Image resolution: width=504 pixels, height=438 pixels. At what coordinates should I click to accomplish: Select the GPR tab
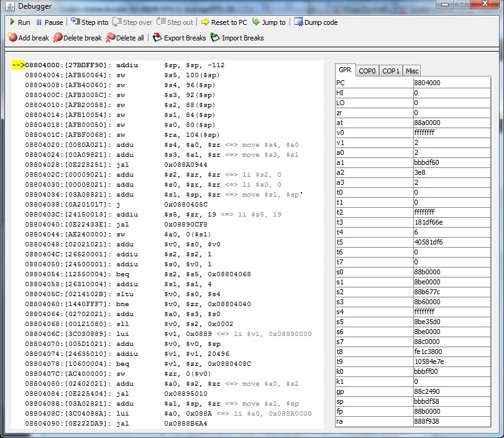[346, 70]
